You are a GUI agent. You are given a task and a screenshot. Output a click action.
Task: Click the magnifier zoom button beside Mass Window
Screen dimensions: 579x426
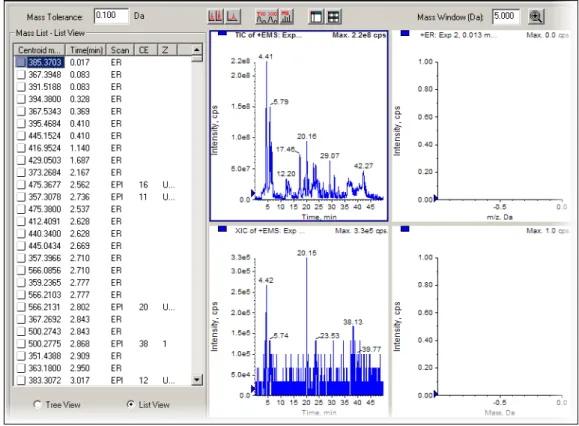[536, 17]
